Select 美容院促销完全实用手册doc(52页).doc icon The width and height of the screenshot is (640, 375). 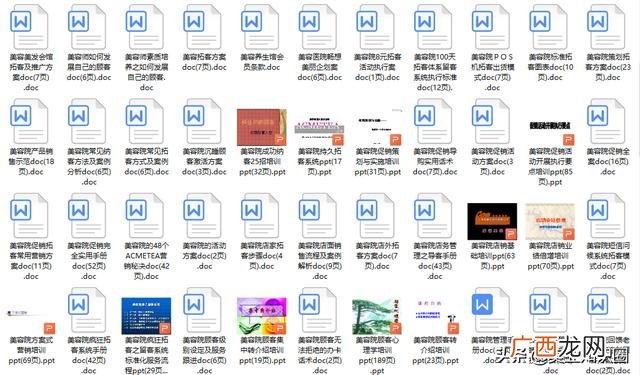(87, 216)
